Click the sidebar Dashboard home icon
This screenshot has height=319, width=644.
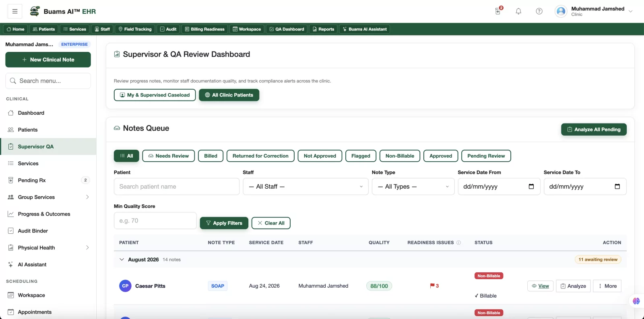[11, 113]
